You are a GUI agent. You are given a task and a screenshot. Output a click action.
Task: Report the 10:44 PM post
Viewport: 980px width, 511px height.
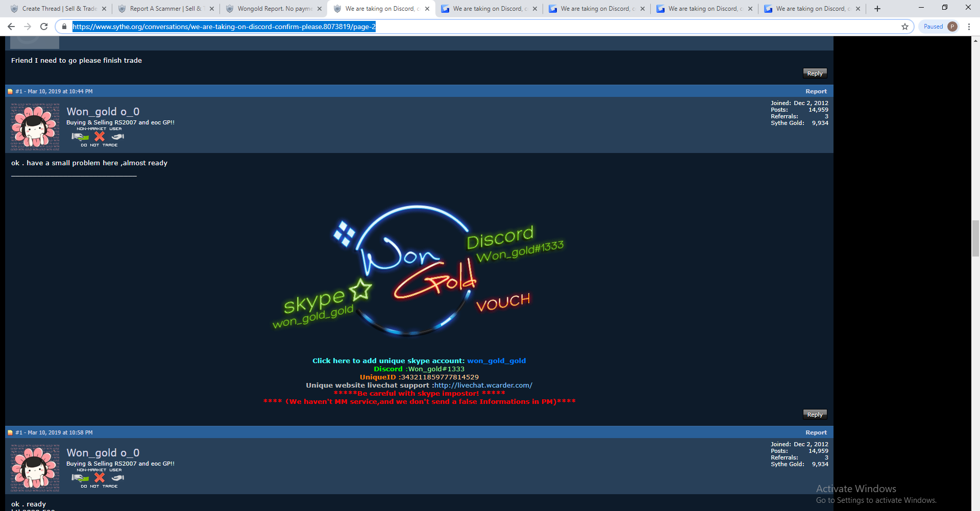pos(816,91)
